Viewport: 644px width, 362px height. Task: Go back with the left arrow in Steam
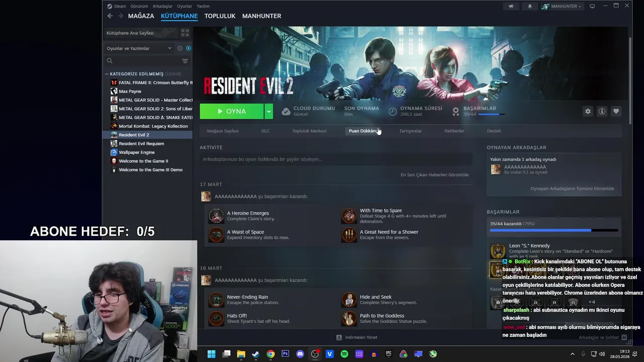[x=110, y=16]
